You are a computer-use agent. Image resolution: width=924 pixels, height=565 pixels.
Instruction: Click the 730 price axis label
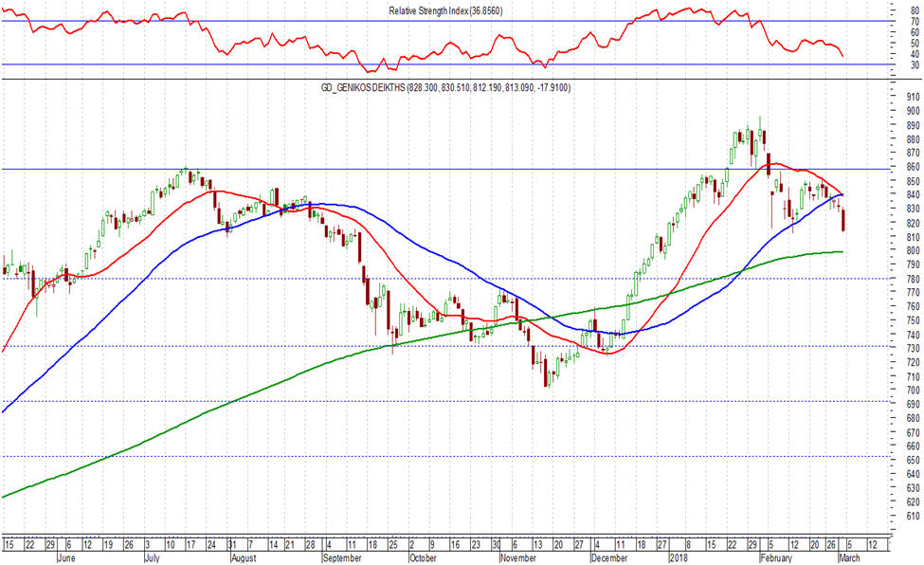click(913, 349)
